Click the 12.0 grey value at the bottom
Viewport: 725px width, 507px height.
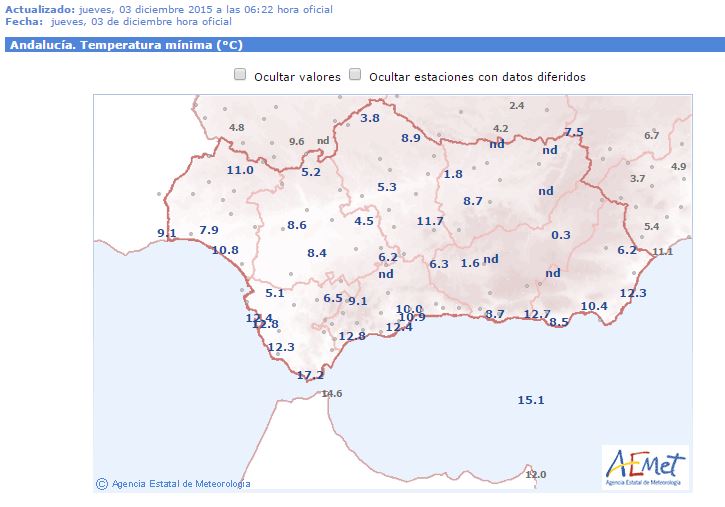[536, 474]
